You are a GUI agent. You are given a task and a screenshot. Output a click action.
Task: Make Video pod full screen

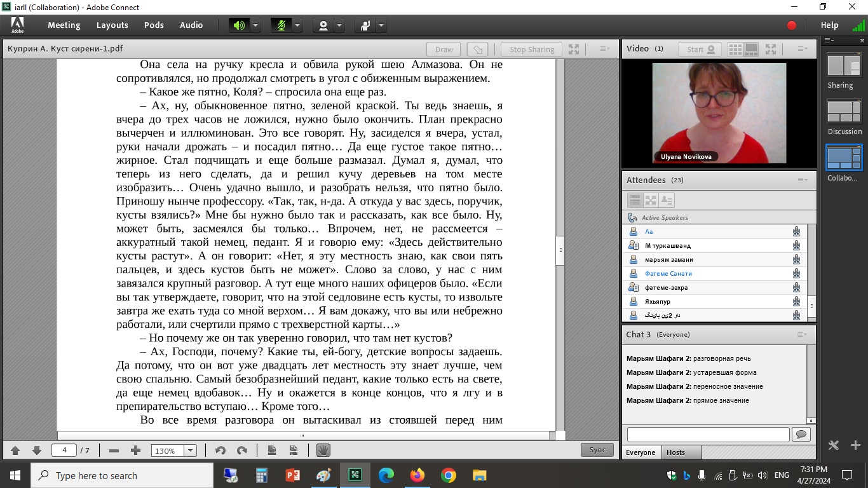tap(771, 49)
